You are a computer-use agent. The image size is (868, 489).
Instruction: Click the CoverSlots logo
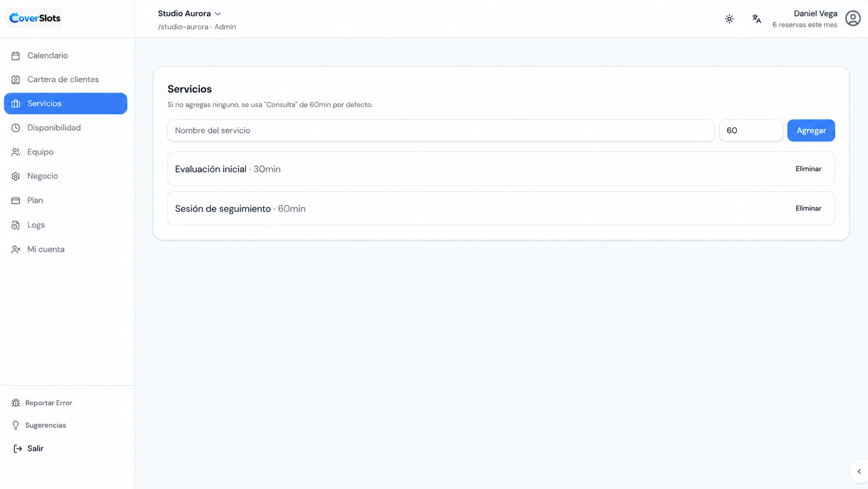35,18
